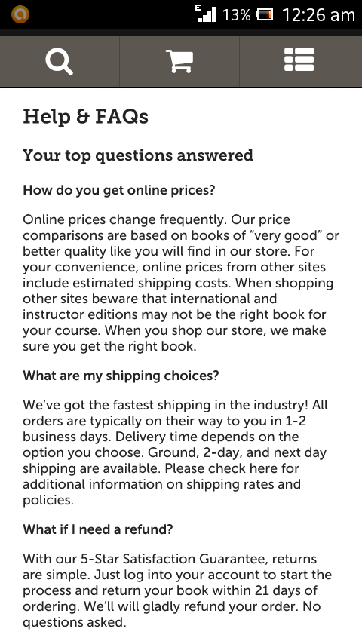362x644 pixels.
Task: Tap the signal strength bars icon
Action: (205, 14)
